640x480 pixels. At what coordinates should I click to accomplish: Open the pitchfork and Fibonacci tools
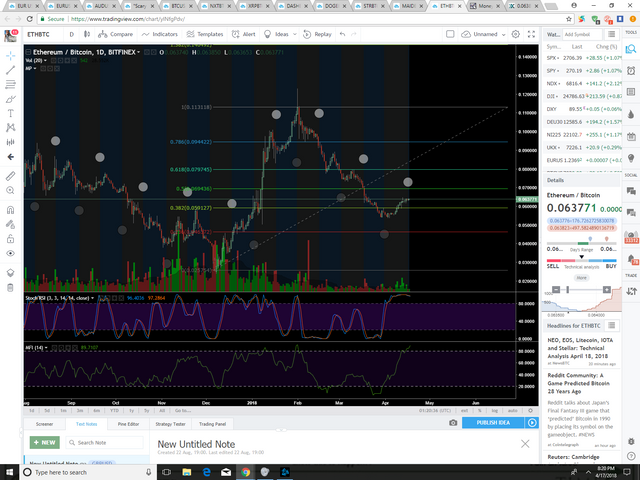click(11, 84)
